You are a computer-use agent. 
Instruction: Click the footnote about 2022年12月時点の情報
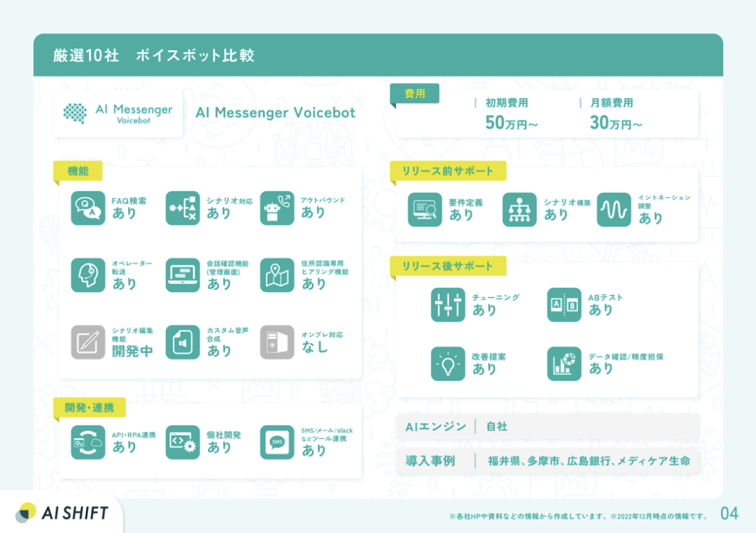tap(578, 516)
